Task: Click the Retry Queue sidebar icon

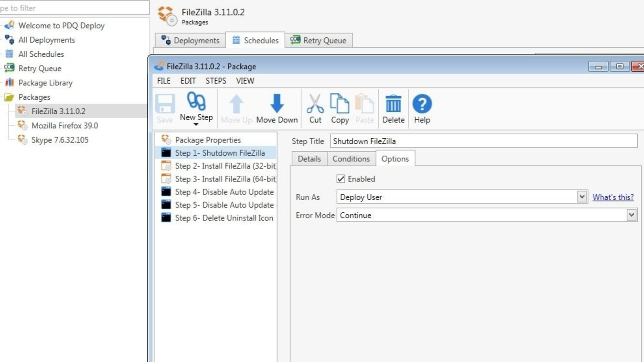Action: coord(9,68)
